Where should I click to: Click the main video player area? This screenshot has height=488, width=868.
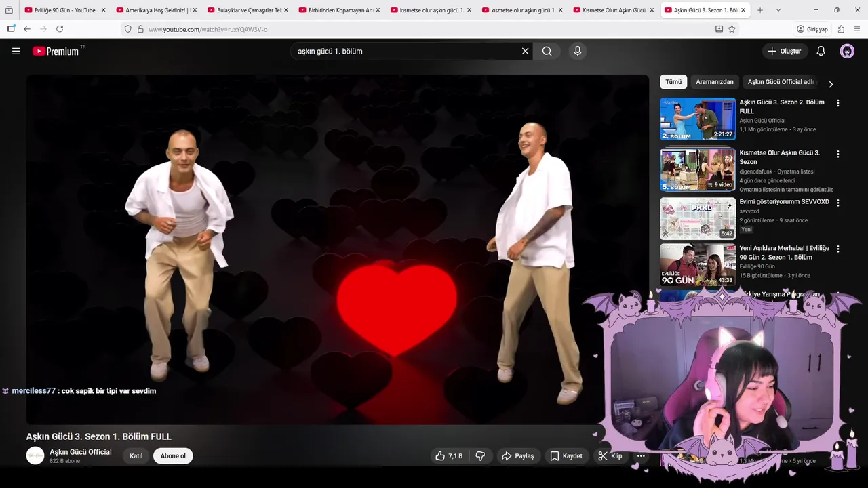coord(337,249)
